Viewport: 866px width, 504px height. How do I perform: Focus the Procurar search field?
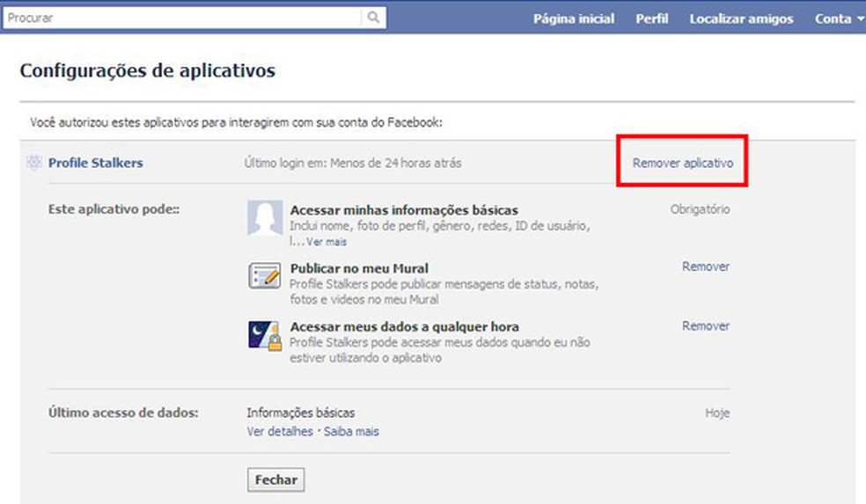(x=183, y=18)
